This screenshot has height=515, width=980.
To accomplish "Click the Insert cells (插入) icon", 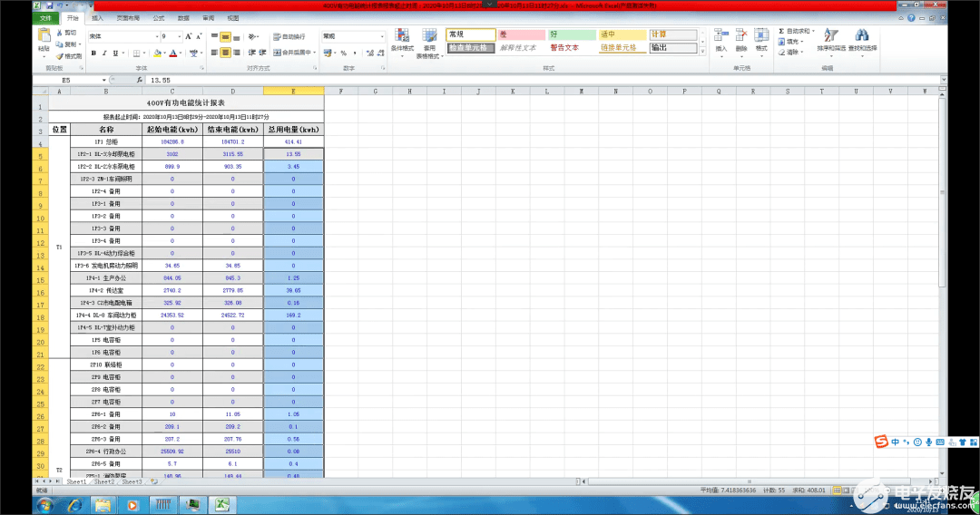I will (x=721, y=35).
